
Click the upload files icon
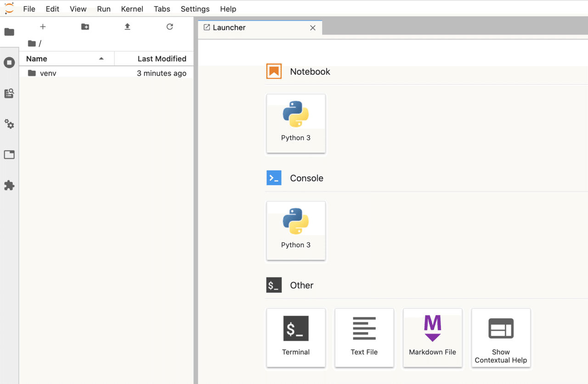[x=127, y=27]
